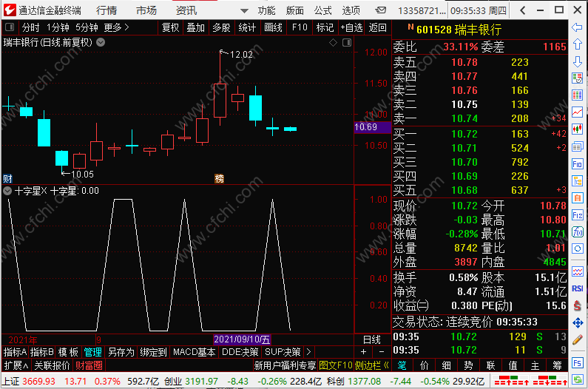The height and width of the screenshot is (389, 588).
Task: Click the envelope message icon in title bar
Action: (381, 10)
